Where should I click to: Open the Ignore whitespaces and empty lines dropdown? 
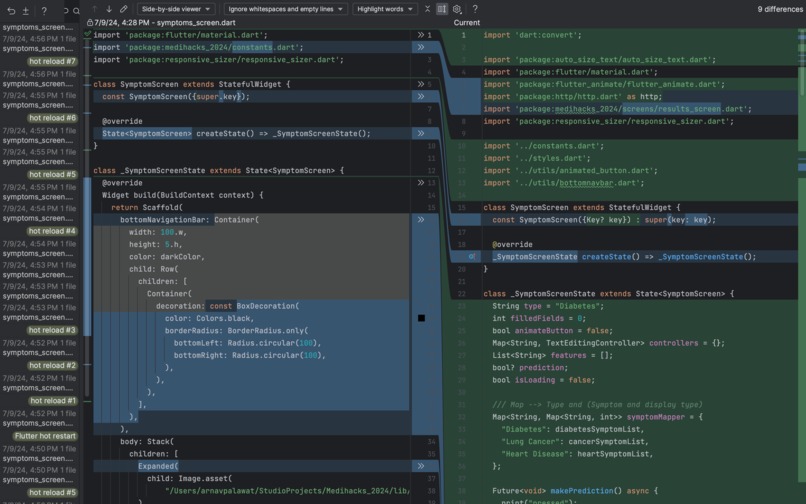pyautogui.click(x=286, y=9)
